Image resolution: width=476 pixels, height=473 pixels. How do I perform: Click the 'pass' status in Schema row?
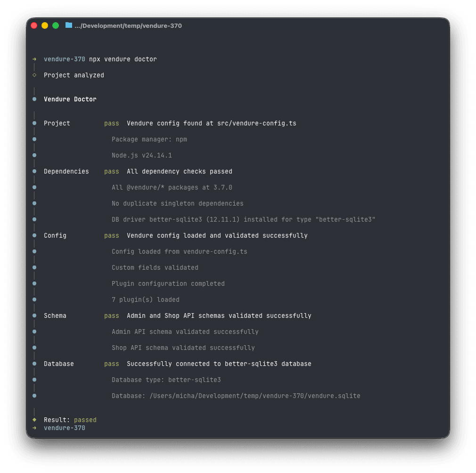pos(111,315)
